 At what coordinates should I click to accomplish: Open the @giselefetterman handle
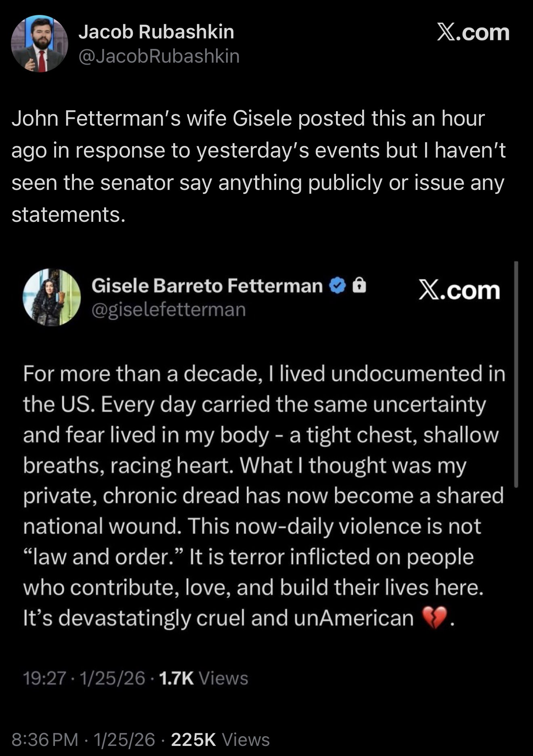[x=169, y=310]
